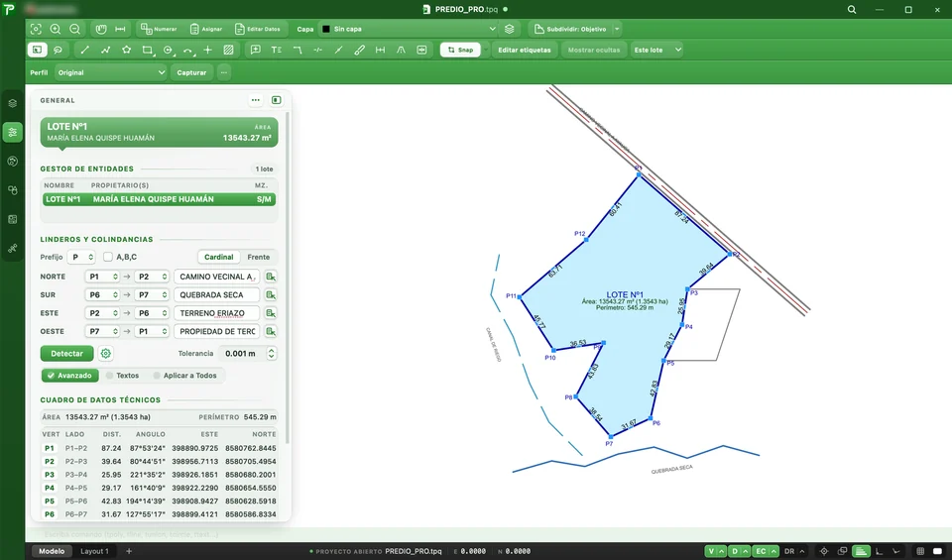Image resolution: width=952 pixels, height=560 pixels.
Task: Open the more options button beside Capturar
Action: pyautogui.click(x=224, y=72)
